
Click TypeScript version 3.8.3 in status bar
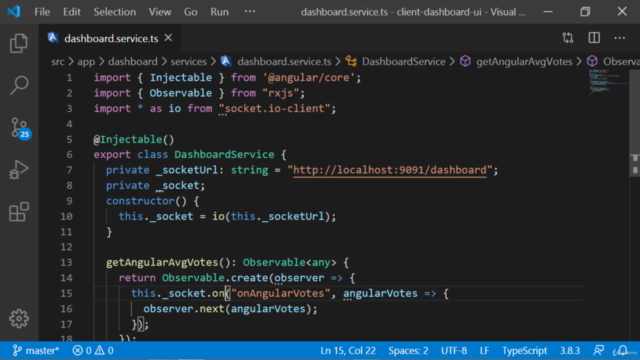click(x=570, y=351)
